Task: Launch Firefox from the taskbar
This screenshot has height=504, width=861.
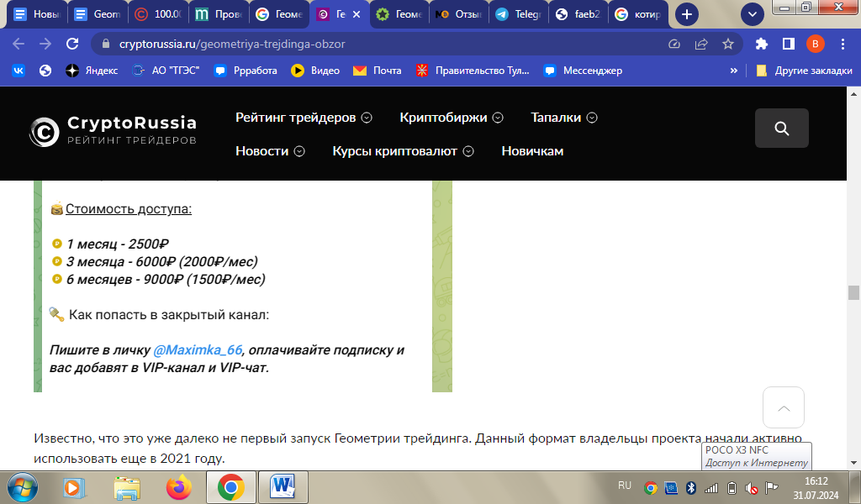Action: point(179,487)
